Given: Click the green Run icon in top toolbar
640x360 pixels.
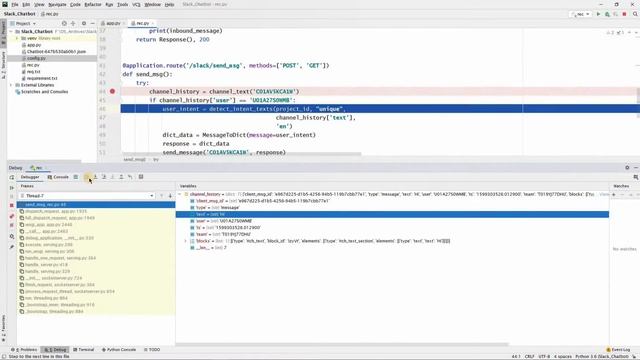Looking at the screenshot, I should coord(598,14).
